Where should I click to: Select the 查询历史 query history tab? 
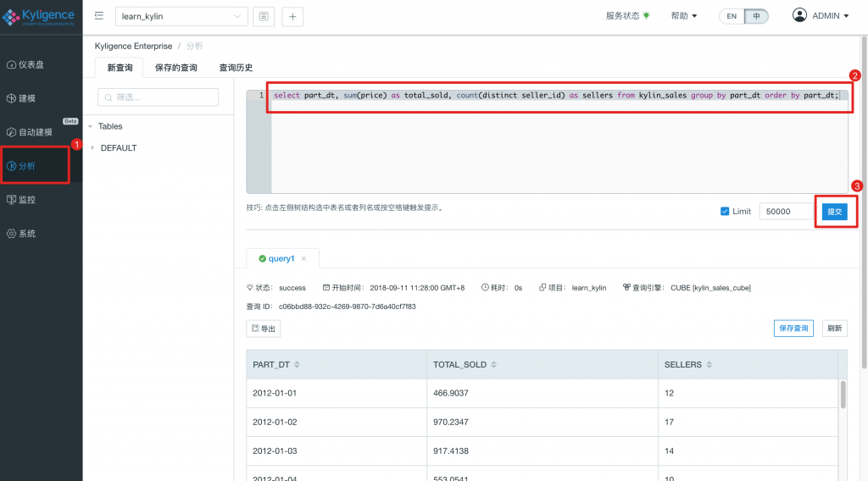click(x=236, y=68)
